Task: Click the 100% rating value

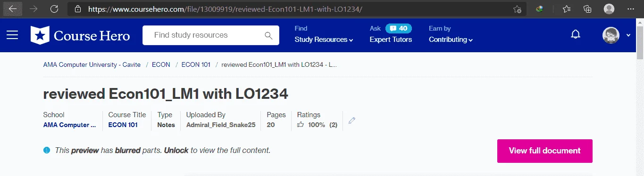Action: (x=317, y=125)
